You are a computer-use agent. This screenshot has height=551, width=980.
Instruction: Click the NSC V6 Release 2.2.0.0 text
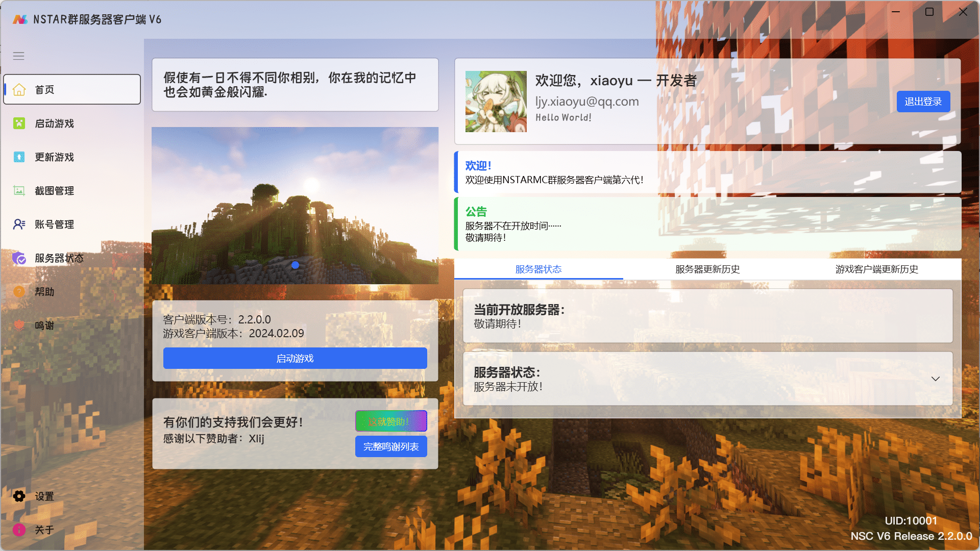coord(911,536)
